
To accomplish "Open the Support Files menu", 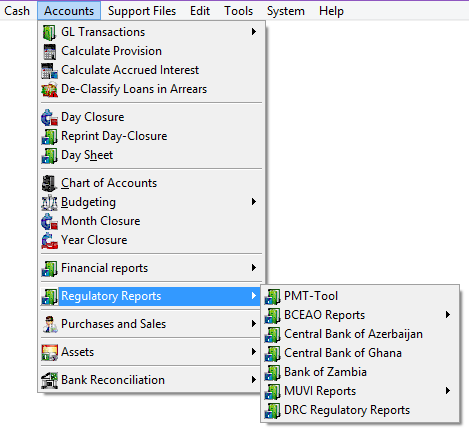I will coord(142,11).
